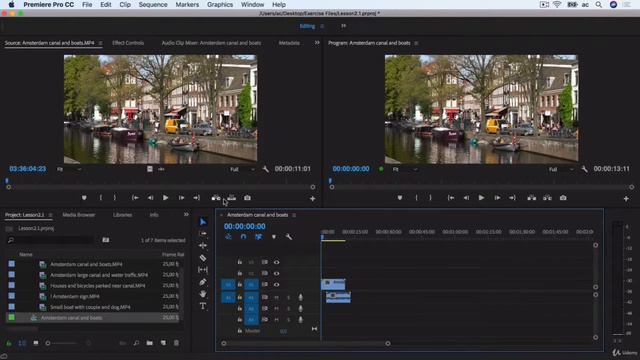Select the Hand tool

coord(203,294)
